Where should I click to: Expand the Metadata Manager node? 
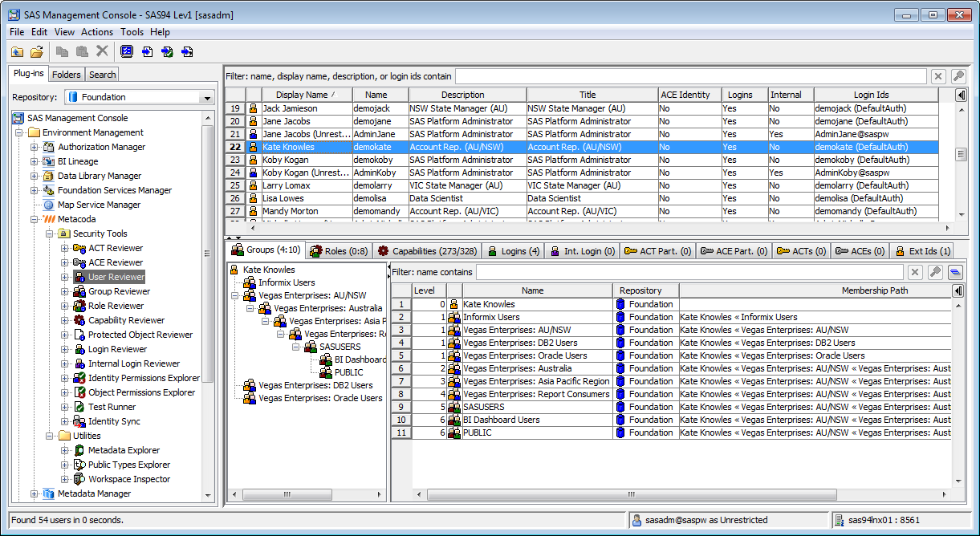pyautogui.click(x=35, y=493)
